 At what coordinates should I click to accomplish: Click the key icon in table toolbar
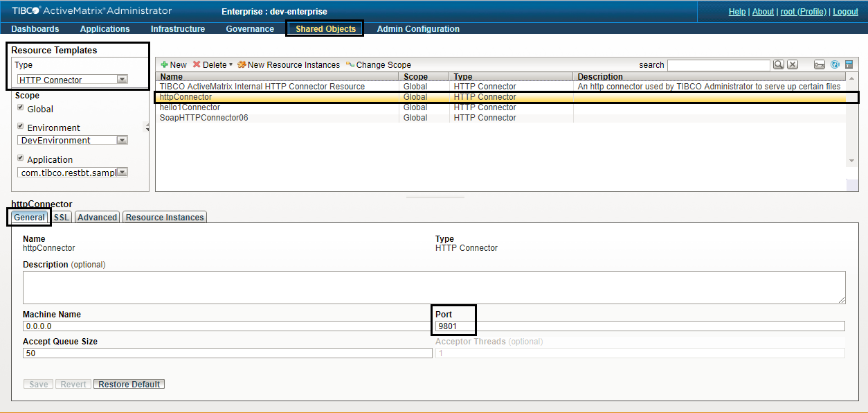pyautogui.click(x=820, y=64)
